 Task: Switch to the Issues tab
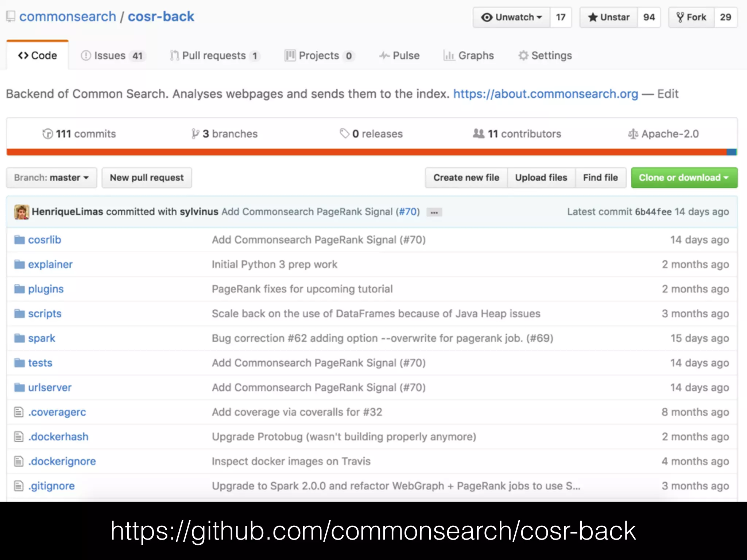point(113,55)
